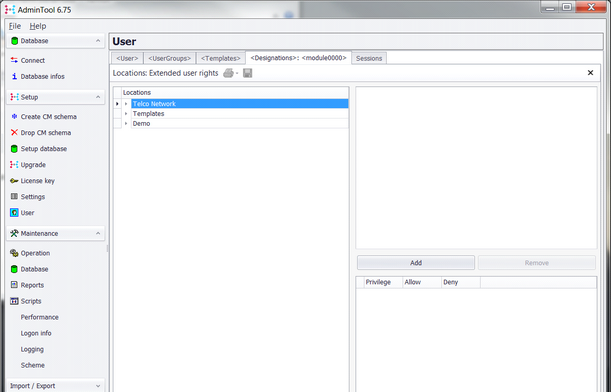Open the printer dropdown arrow
611x392 pixels.
(237, 74)
